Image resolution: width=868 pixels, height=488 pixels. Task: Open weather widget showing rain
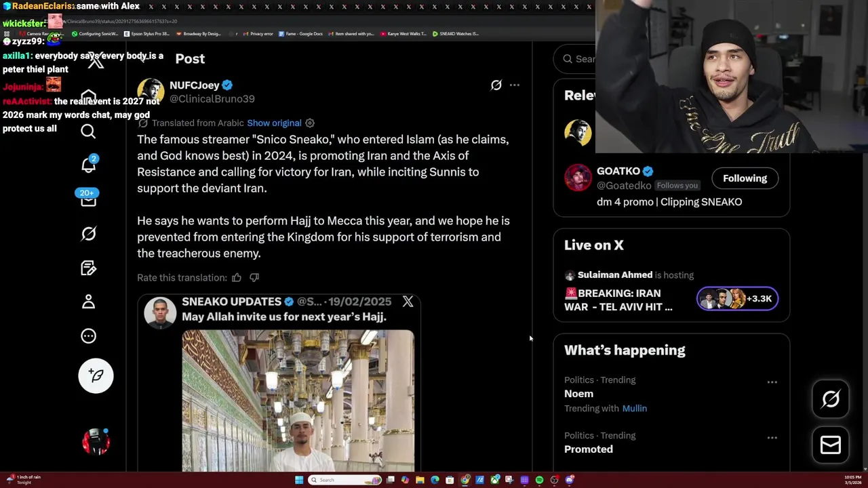[x=24, y=480]
